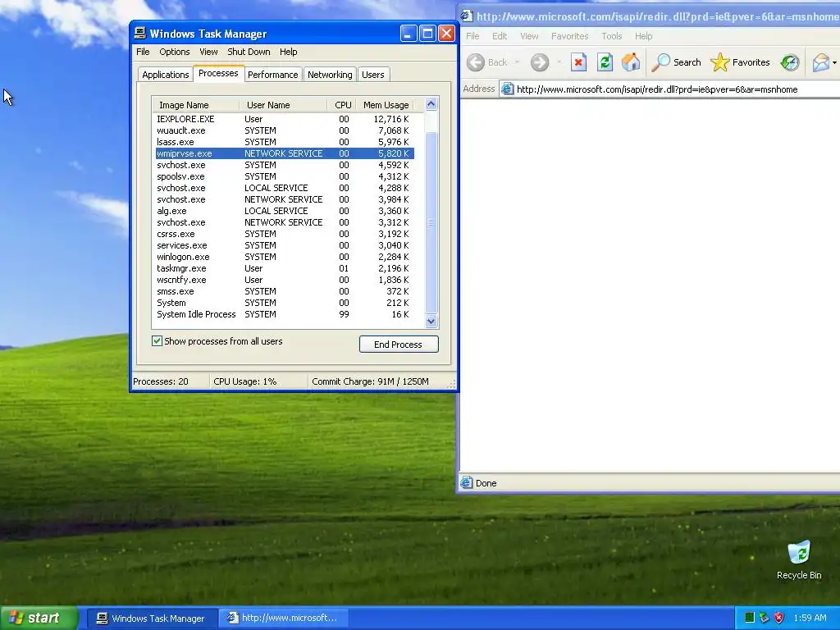Open the Favorites menu in Internet Explorer
The height and width of the screenshot is (630, 840).
point(569,36)
